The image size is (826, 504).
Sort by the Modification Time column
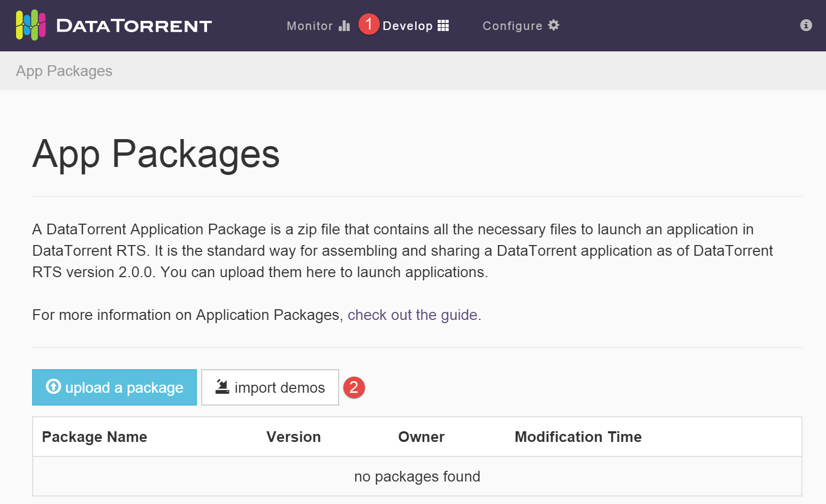click(x=578, y=437)
